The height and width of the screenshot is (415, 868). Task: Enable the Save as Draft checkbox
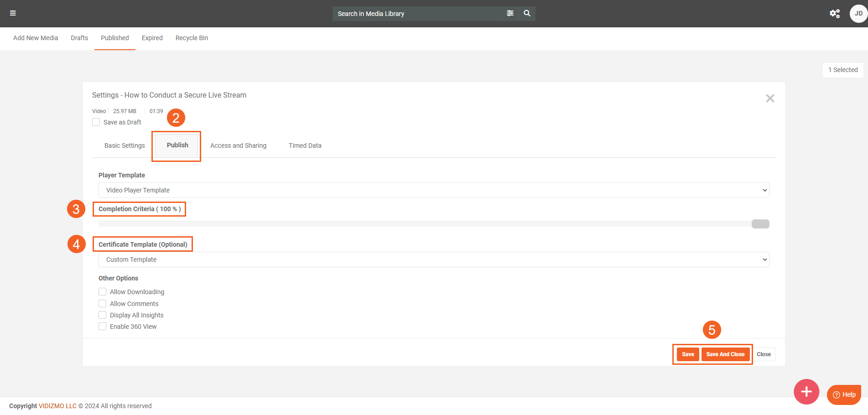(x=96, y=122)
